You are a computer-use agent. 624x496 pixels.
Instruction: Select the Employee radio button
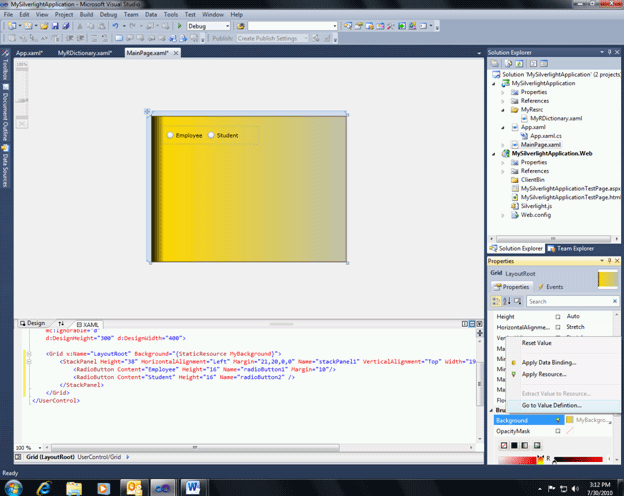coord(171,135)
